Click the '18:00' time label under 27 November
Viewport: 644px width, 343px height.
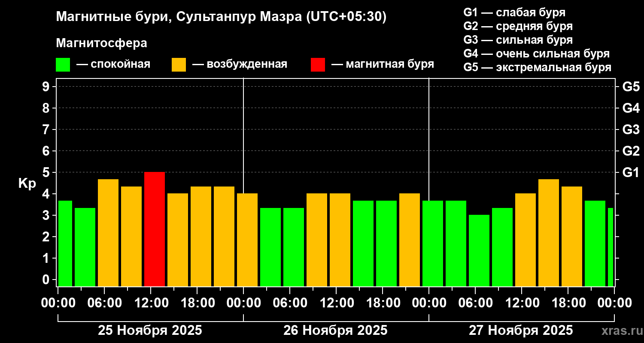568,303
